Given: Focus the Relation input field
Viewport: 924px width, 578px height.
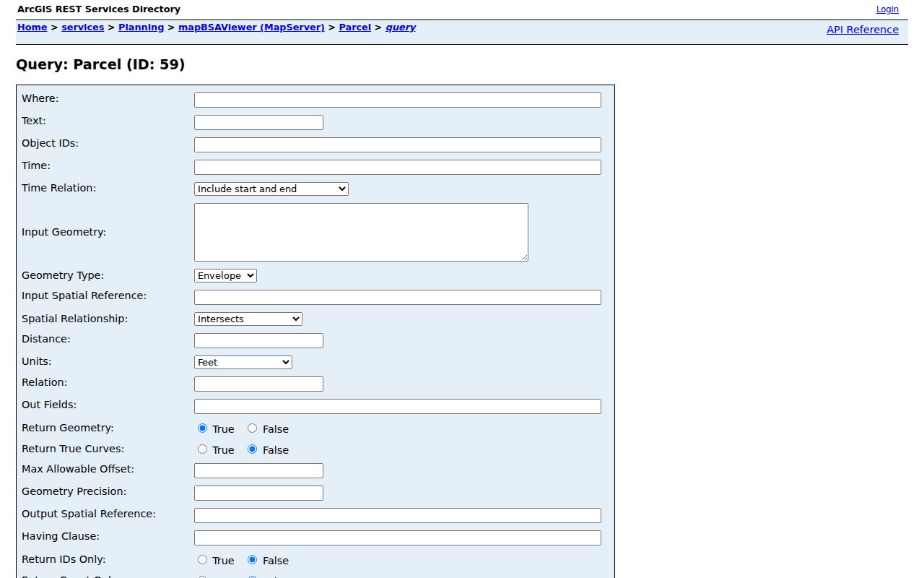Looking at the screenshot, I should 258,384.
